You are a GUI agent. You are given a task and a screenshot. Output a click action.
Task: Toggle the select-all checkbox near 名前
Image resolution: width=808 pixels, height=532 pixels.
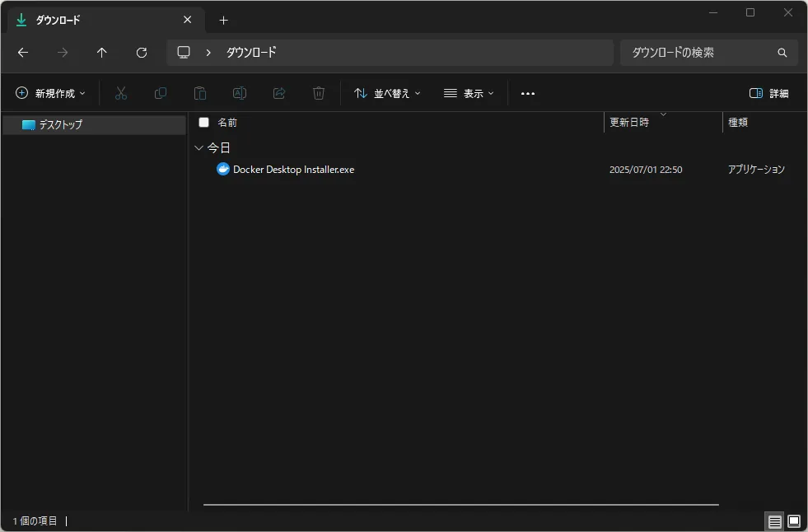204,122
